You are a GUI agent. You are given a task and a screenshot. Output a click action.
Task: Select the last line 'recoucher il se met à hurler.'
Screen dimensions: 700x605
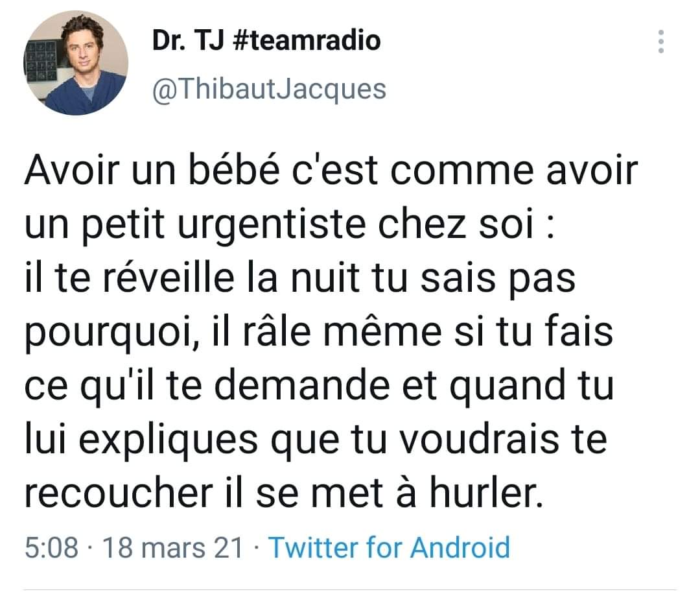pyautogui.click(x=284, y=493)
